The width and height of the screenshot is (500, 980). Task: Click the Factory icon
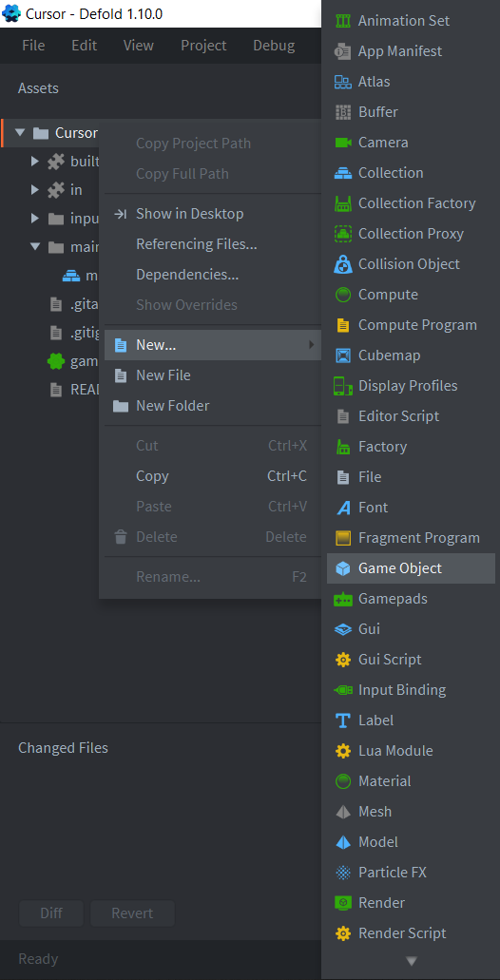(x=343, y=447)
